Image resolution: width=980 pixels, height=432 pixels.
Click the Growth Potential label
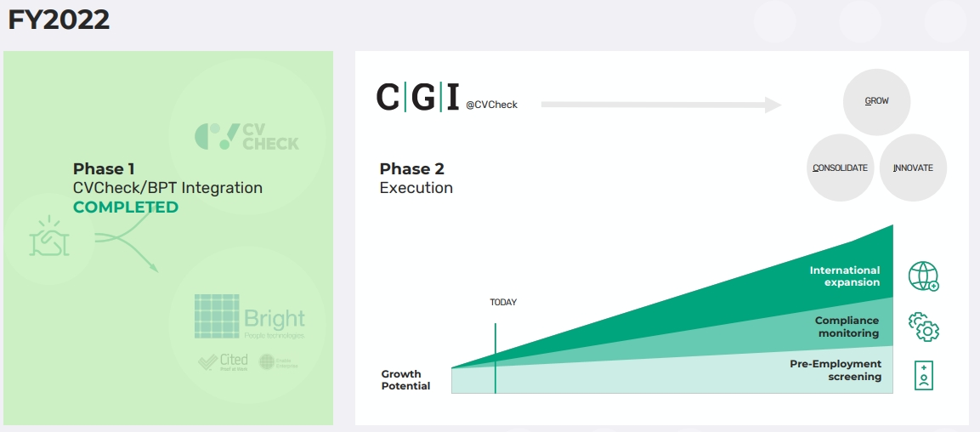pos(405,380)
